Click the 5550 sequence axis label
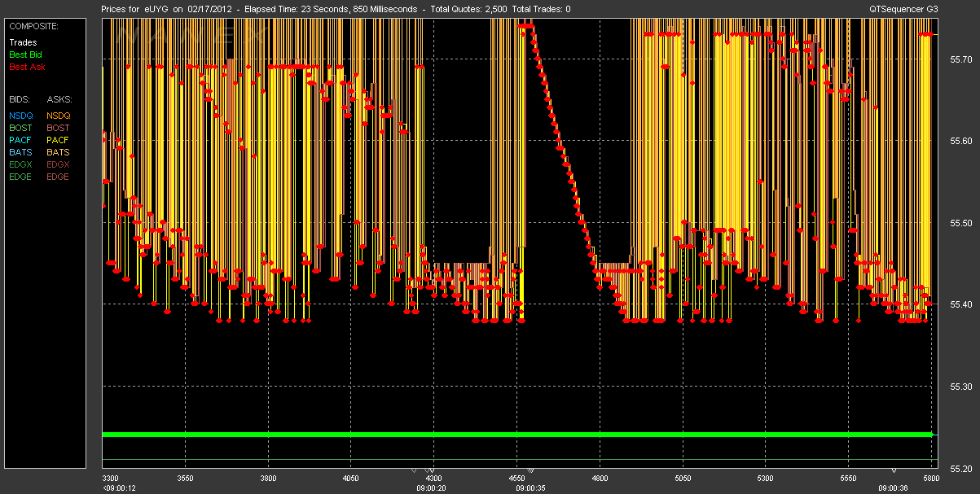Viewport: 980px width, 494px height. pos(848,479)
